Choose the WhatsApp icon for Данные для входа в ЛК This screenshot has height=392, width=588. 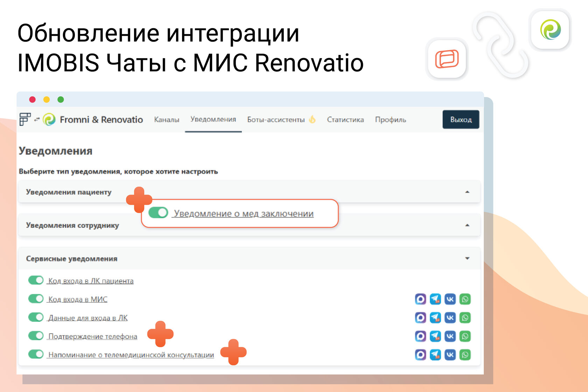tap(465, 317)
